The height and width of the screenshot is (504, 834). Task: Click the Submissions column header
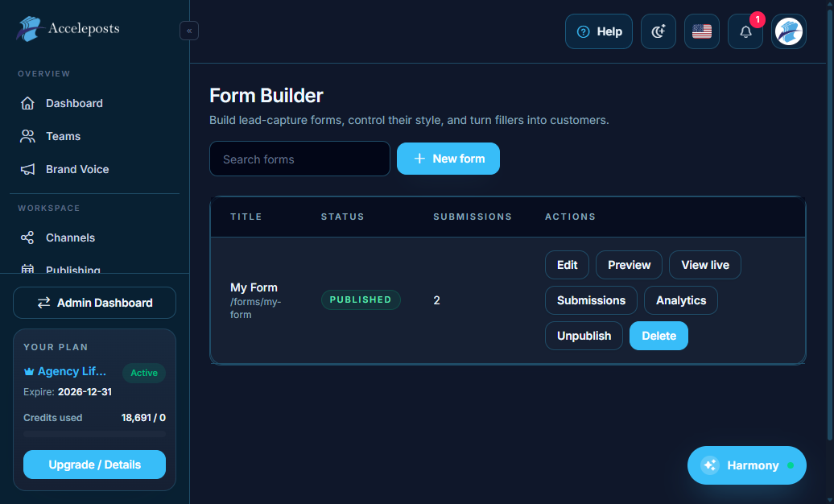[473, 217]
